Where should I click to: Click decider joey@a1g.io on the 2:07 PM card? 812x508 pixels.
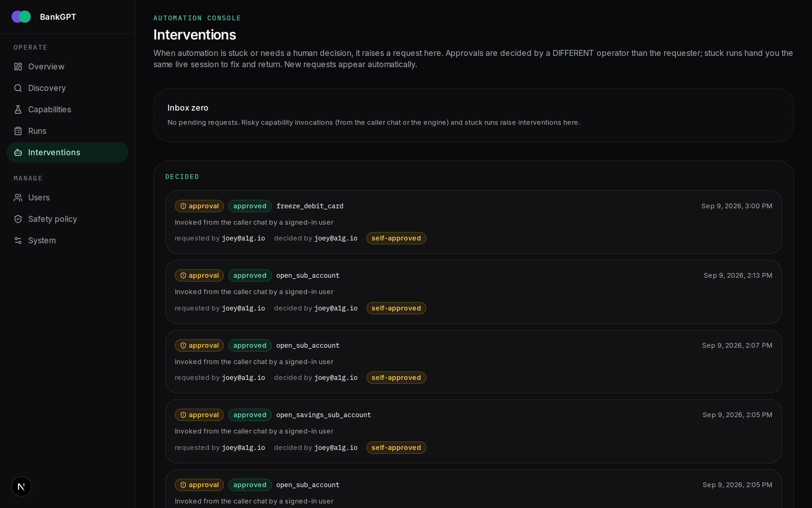(x=336, y=378)
